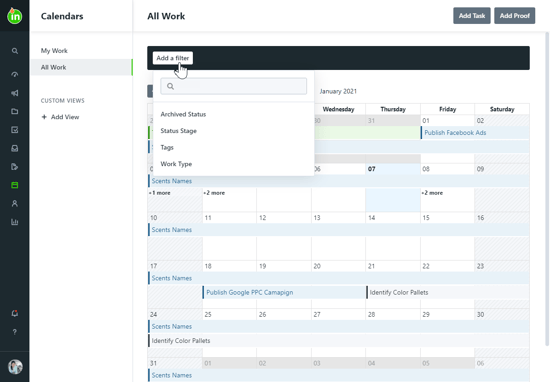Select My Work calendar view
Viewport: 550px width, 382px height.
tap(54, 51)
